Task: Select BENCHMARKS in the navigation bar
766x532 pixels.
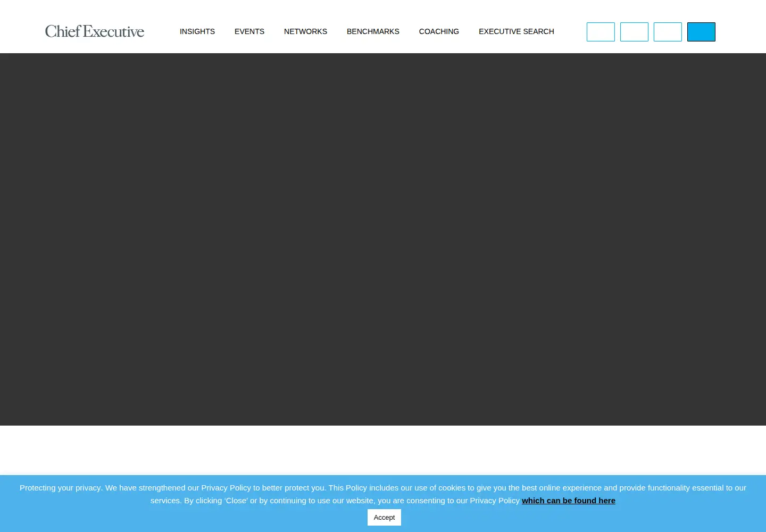Action: [x=373, y=31]
